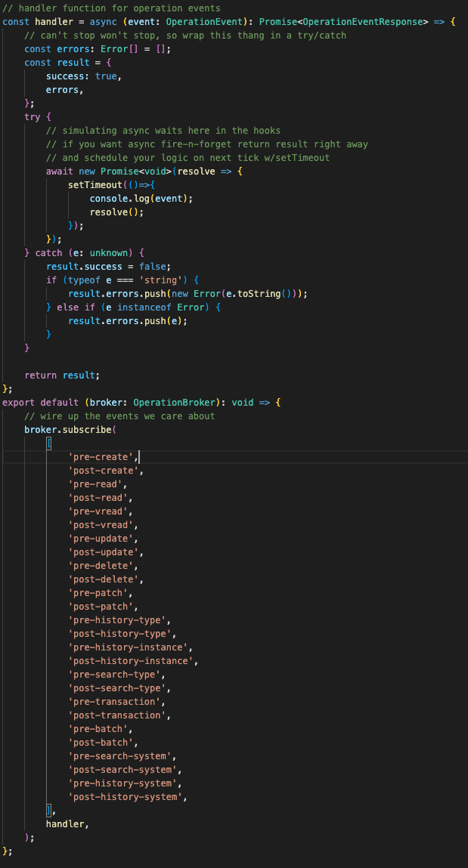Screen dimensions: 468x868
Task: Click the 'post-create' string
Action: point(104,471)
